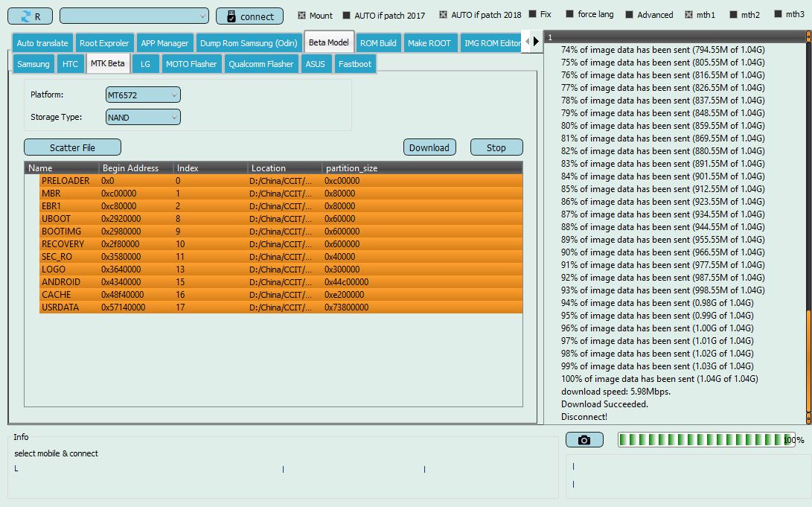Select the SEC_RO partition row
The height and width of the screenshot is (507, 812).
pyautogui.click(x=281, y=256)
